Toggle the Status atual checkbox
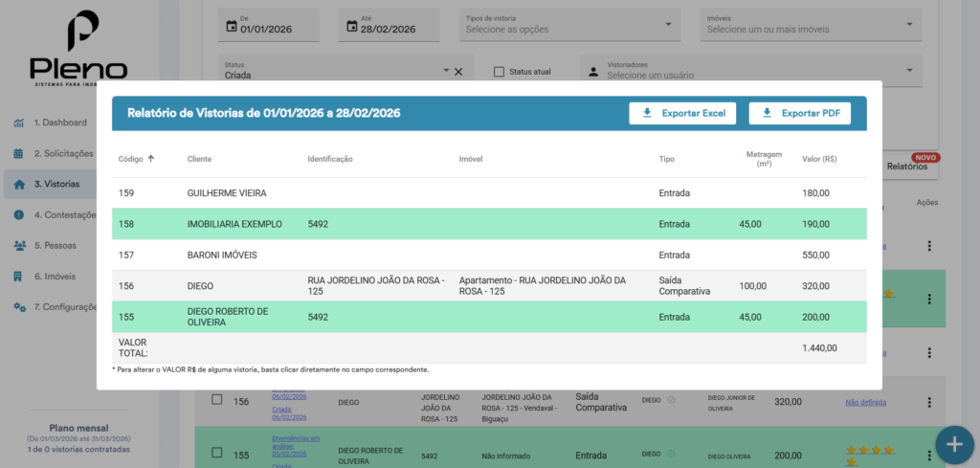Image resolution: width=980 pixels, height=468 pixels. (499, 72)
